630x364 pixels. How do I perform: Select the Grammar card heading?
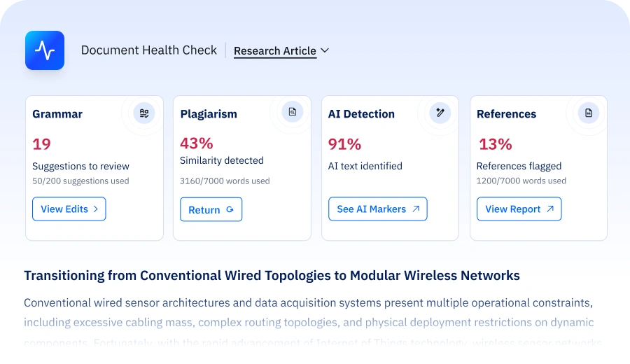(57, 114)
